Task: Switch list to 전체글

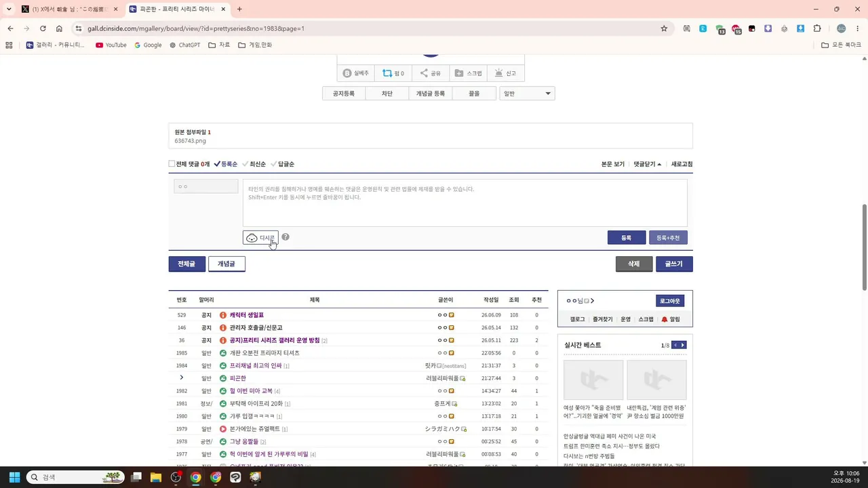Action: [186, 264]
